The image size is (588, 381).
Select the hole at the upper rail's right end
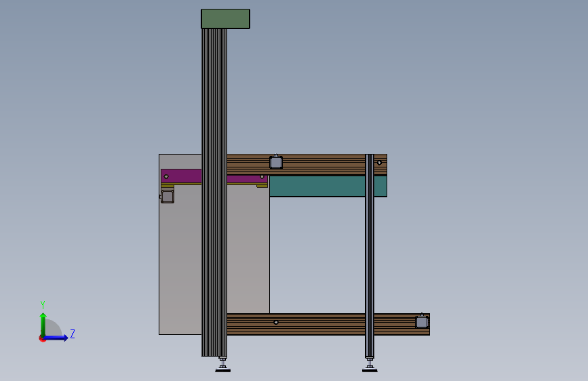[379, 163]
